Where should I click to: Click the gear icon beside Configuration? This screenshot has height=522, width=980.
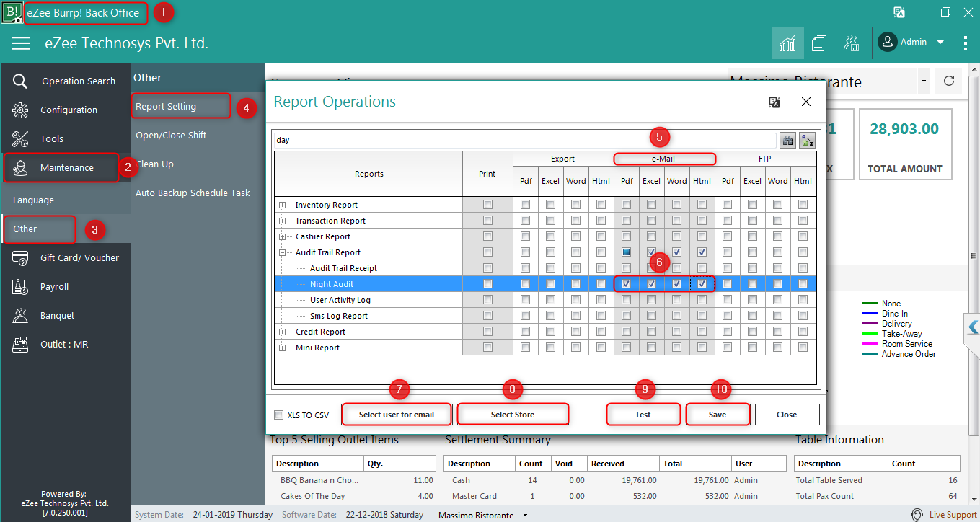[20, 110]
